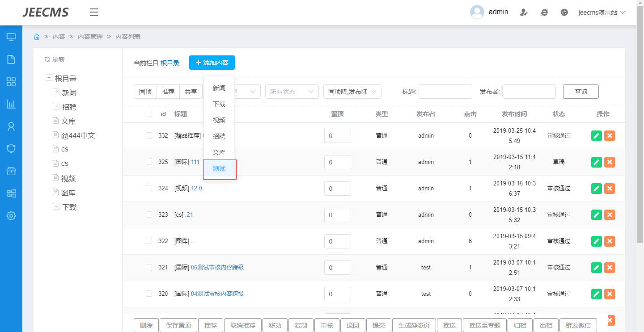Click the 标题 search input field
The image size is (644, 332).
coord(445,92)
